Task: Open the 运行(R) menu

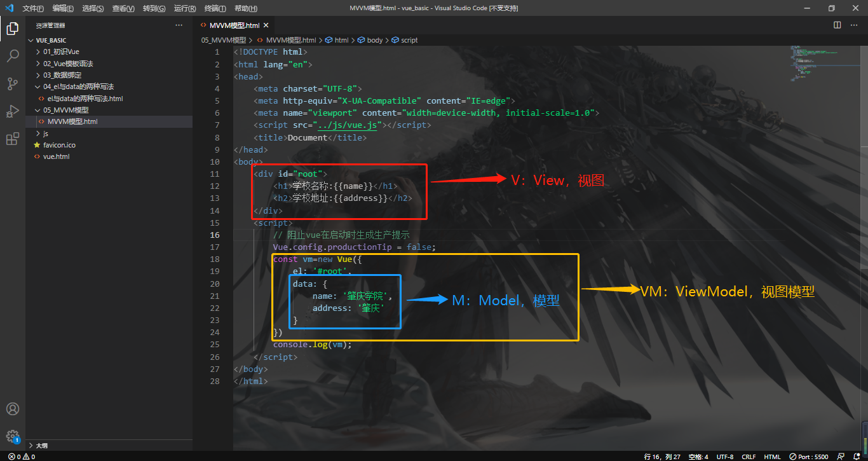Action: [185, 8]
